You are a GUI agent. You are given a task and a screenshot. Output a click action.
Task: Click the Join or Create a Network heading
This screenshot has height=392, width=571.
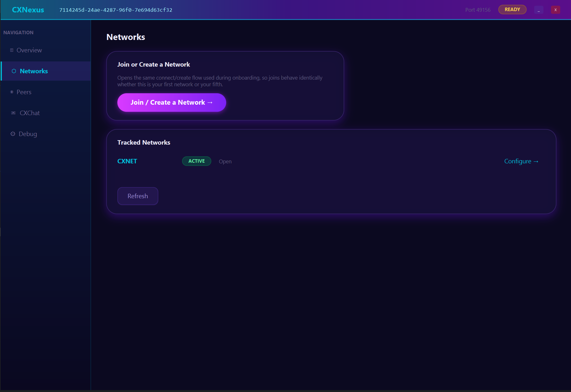pyautogui.click(x=154, y=64)
